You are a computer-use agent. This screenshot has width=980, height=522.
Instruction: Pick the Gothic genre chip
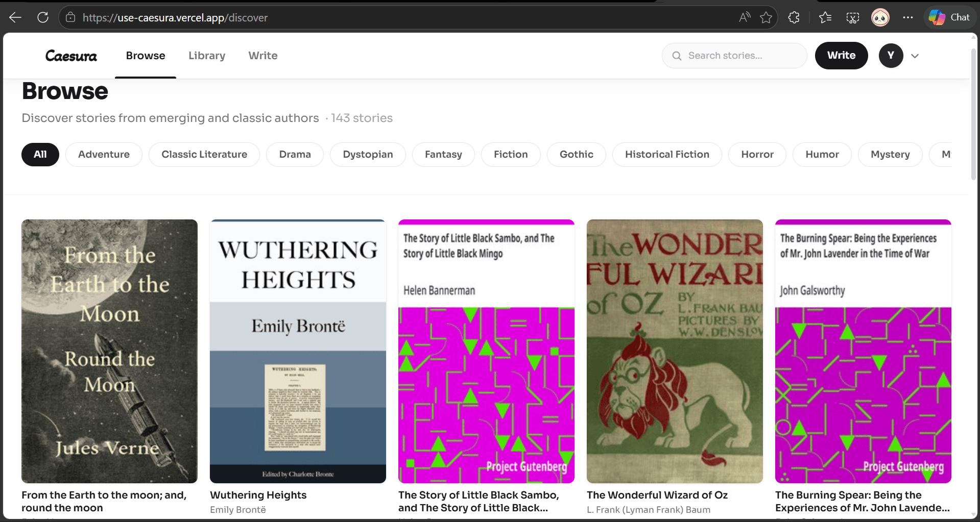click(577, 155)
